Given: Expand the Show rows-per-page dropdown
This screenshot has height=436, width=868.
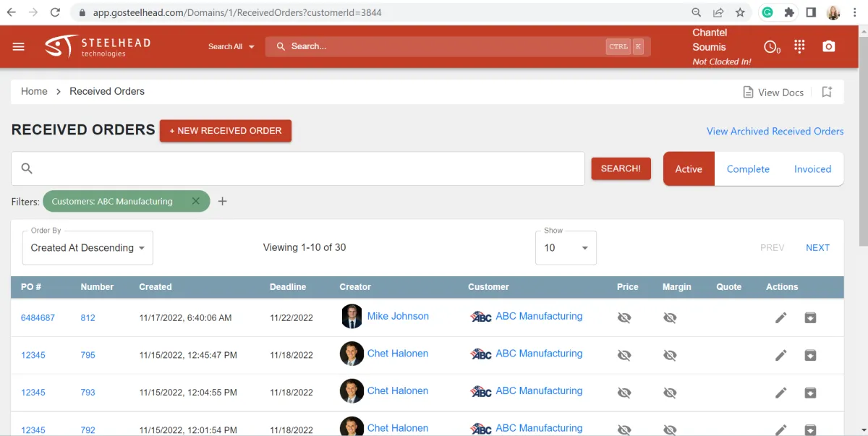Looking at the screenshot, I should (566, 248).
